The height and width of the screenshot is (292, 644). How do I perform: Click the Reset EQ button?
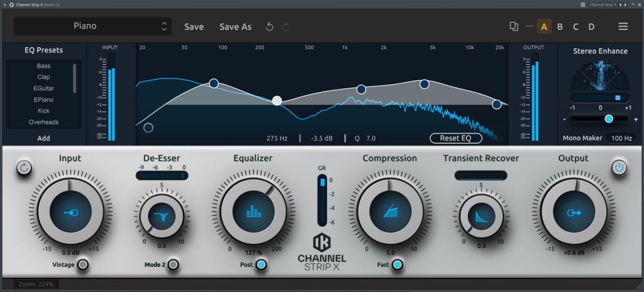[x=456, y=138]
